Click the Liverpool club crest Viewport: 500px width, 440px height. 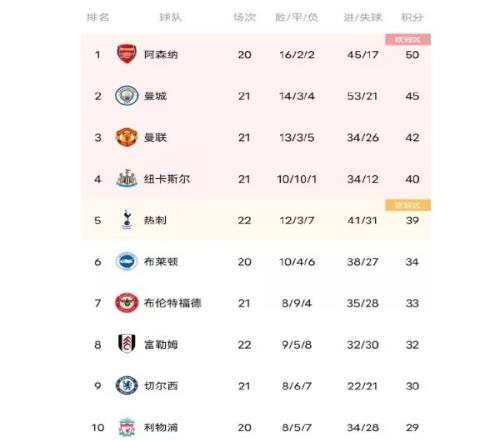pos(127,427)
